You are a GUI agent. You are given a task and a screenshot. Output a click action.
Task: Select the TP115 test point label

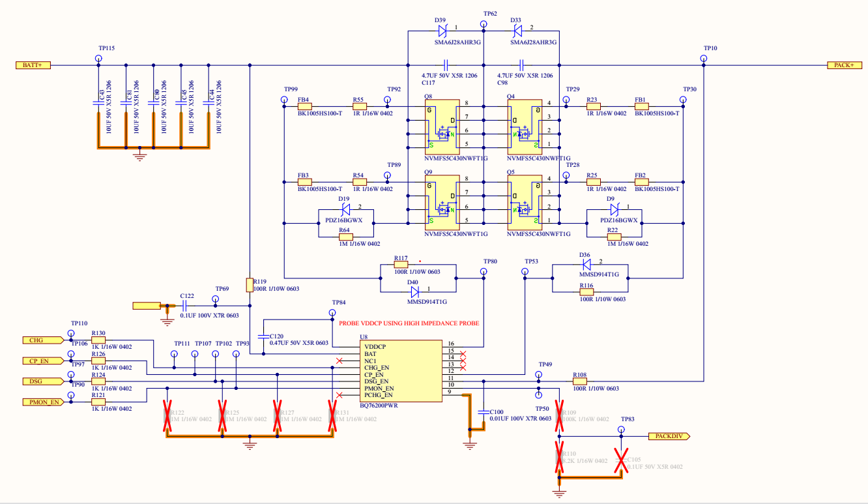(x=107, y=49)
